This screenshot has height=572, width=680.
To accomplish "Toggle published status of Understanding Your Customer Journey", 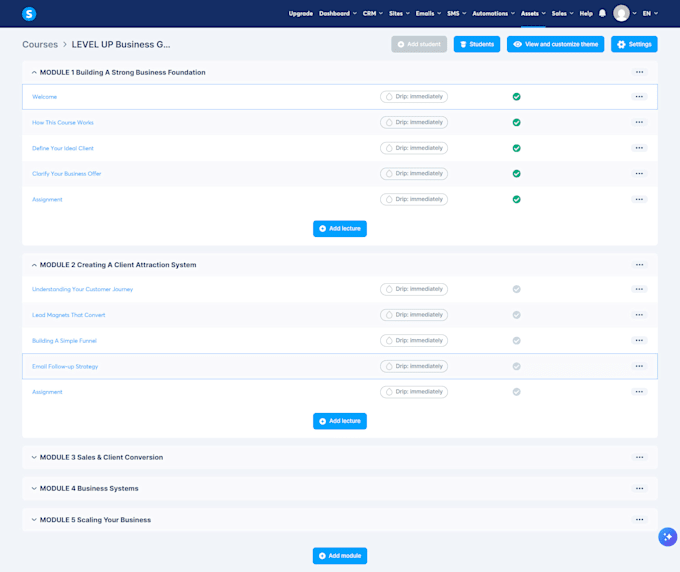I will pyautogui.click(x=517, y=289).
